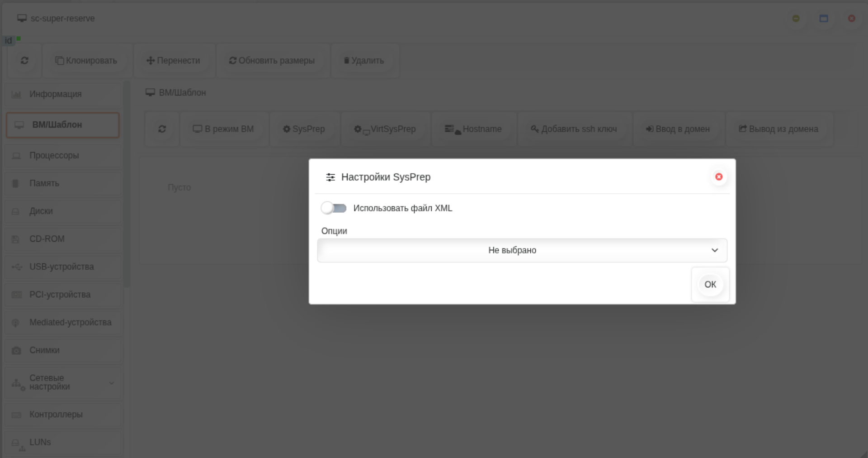
Task: Click monitor icon beside sc-super-reserve title
Action: click(x=22, y=18)
